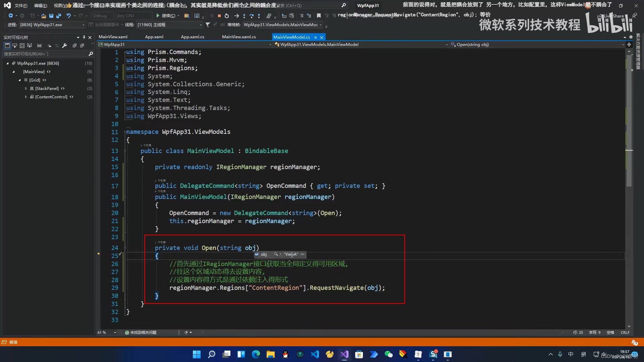Open the 文件(F) menu
Image resolution: width=644 pixels, height=362 pixels.
pyautogui.click(x=21, y=5)
